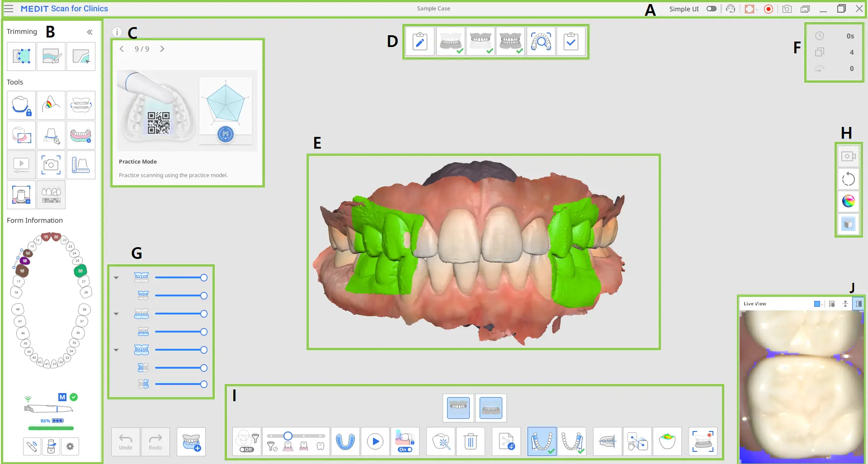Viewport: 868px width, 464px height.
Task: Select first buccal occlusion scan
Action: (542, 442)
